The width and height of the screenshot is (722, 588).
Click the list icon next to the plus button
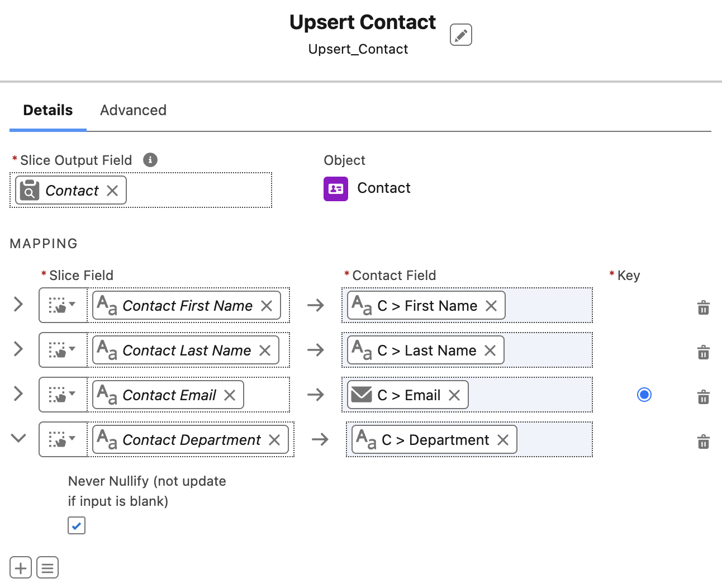tap(47, 568)
